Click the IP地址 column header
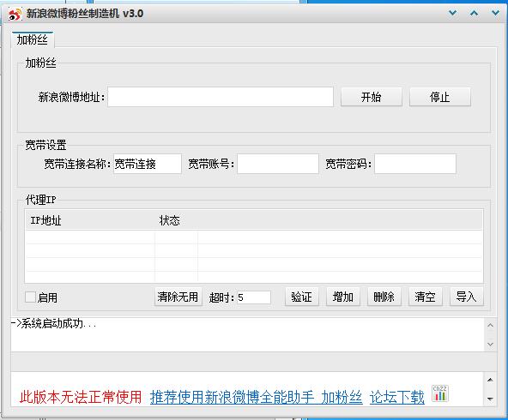 click(x=90, y=220)
